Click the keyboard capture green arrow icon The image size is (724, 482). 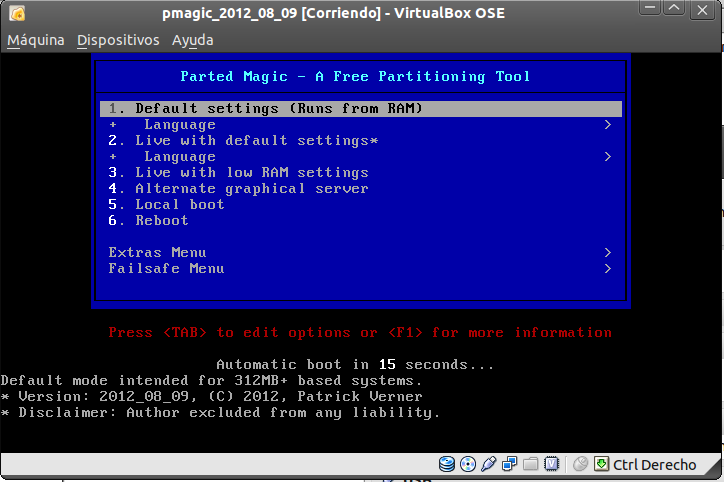pos(601,464)
